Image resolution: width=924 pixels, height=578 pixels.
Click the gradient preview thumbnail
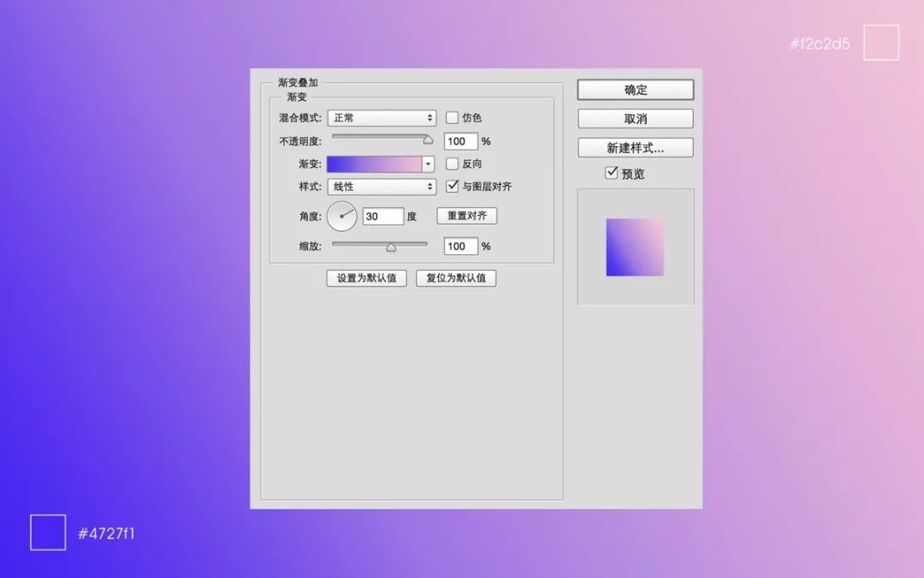635,247
